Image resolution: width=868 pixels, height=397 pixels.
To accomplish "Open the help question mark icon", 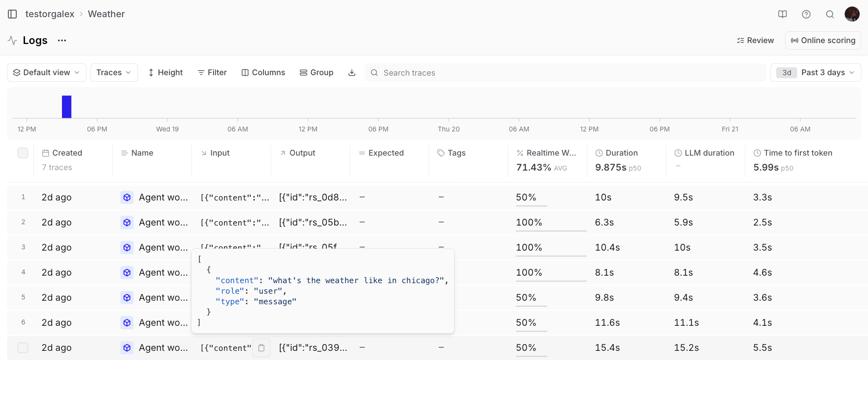I will 806,14.
